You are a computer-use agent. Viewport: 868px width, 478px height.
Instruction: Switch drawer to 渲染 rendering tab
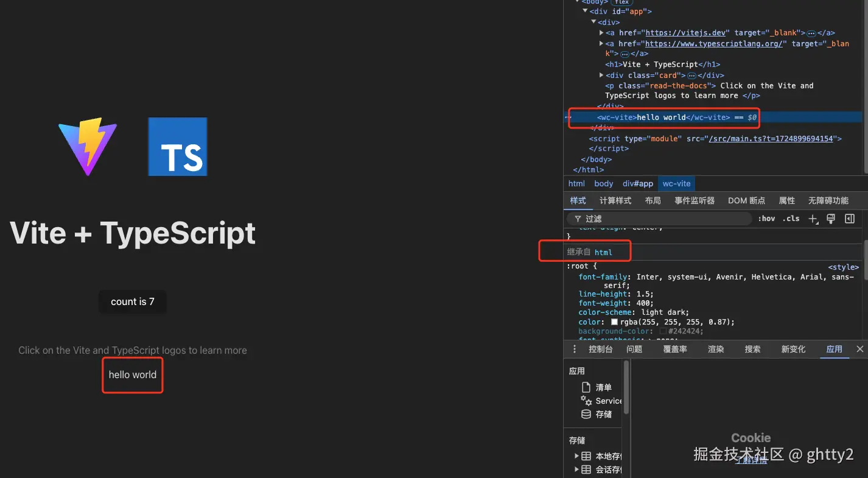(716, 349)
